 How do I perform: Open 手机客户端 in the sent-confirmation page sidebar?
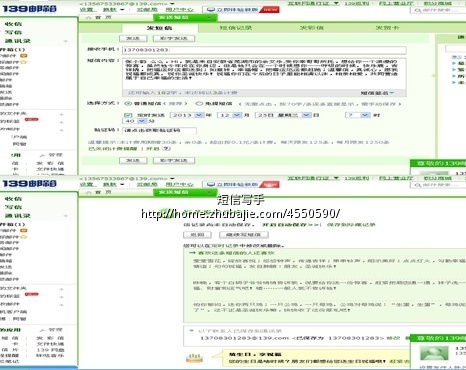point(13,312)
